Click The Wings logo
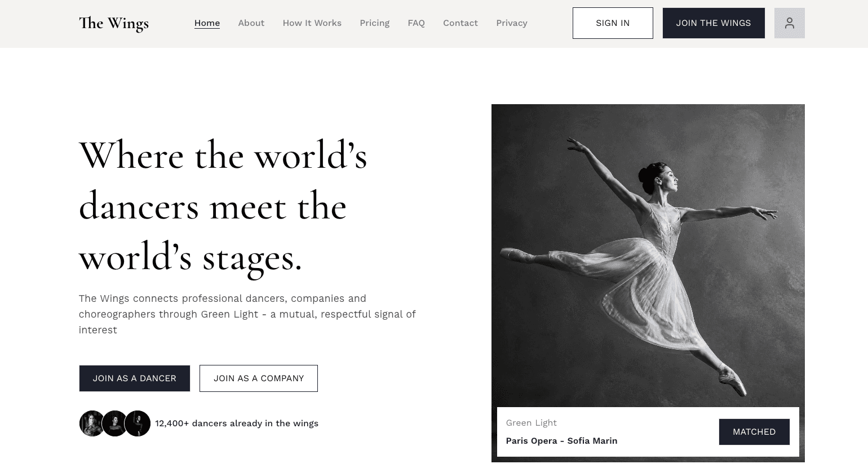The height and width of the screenshot is (464, 868). 114,23
